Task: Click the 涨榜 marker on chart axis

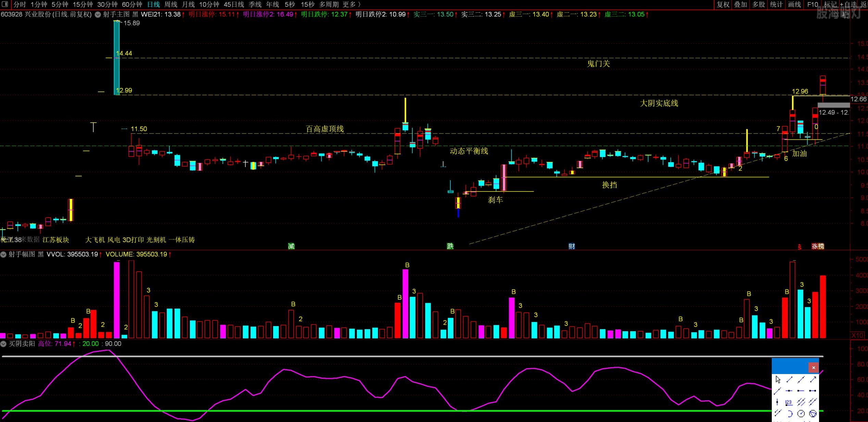Action: [x=818, y=246]
